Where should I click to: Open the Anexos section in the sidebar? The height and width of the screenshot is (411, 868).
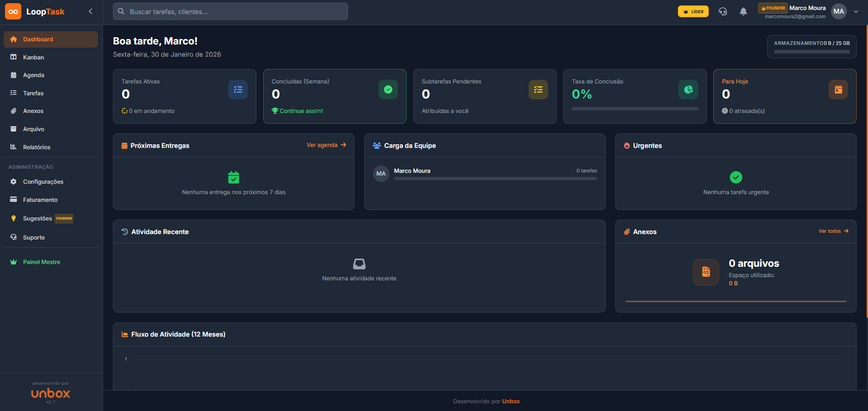[x=33, y=111]
